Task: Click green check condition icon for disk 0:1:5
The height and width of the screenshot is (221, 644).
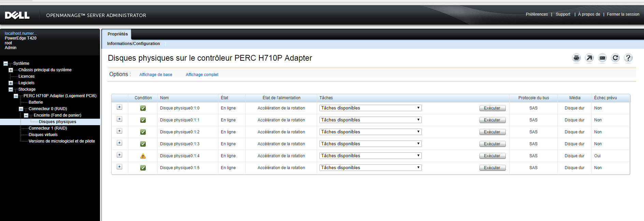Action: coord(143,168)
